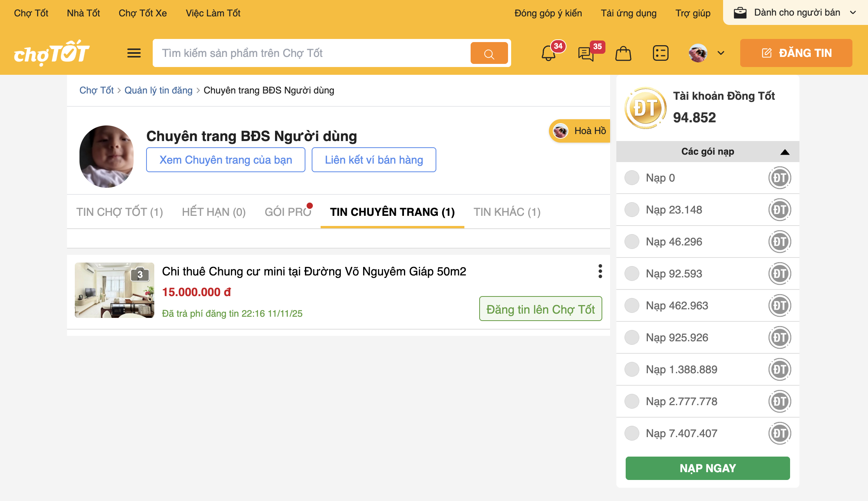Image resolution: width=868 pixels, height=501 pixels.
Task: Open the shopping bag icon
Action: [623, 53]
